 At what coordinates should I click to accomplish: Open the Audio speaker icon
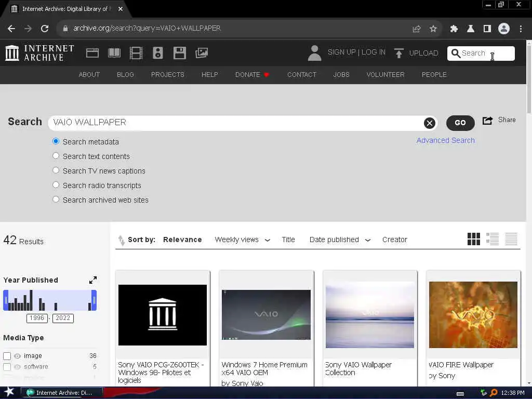(158, 53)
